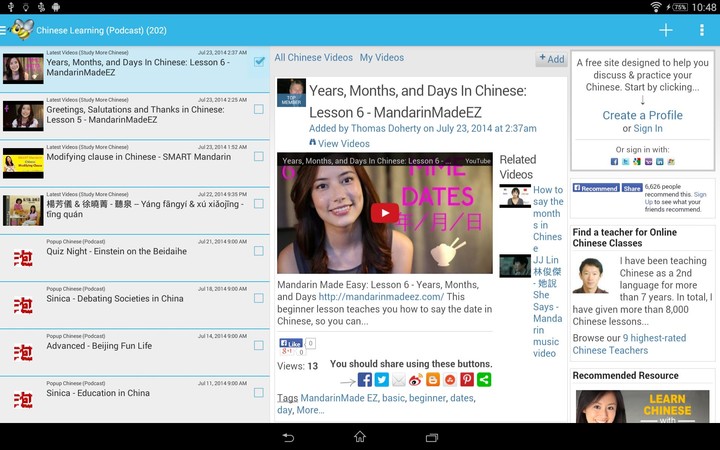Open Sinica - Debating Societies in China
Image resolution: width=720 pixels, height=450 pixels.
[135, 305]
